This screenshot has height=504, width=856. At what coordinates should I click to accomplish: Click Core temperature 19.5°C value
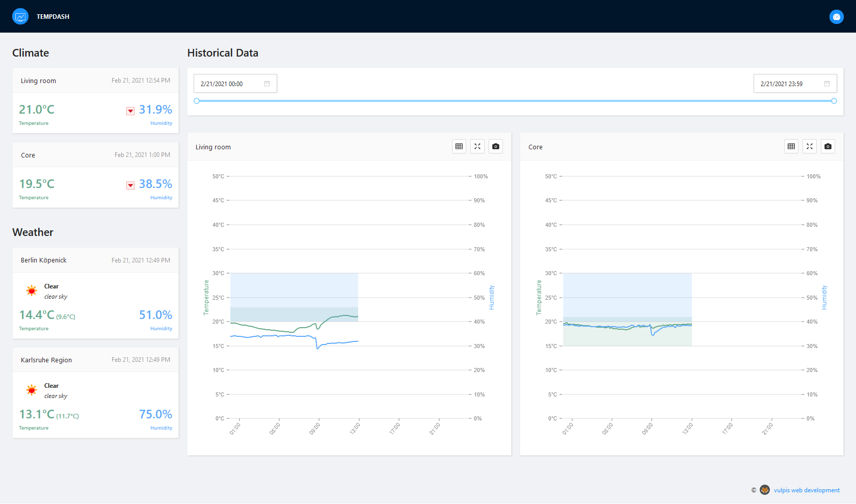37,184
